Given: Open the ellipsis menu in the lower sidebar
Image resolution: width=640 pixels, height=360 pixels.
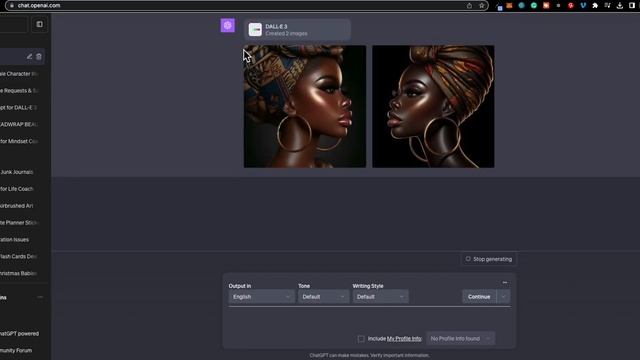Looking at the screenshot, I should (x=40, y=297).
